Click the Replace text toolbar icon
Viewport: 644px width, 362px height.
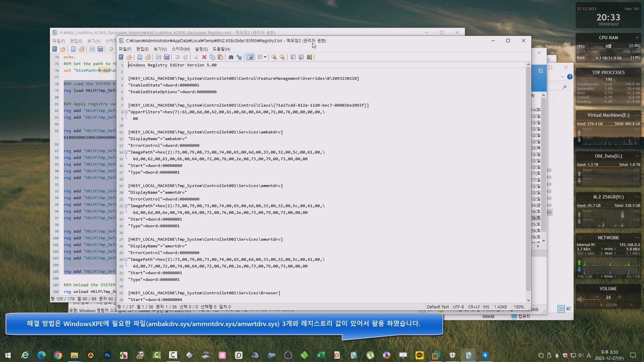(239, 57)
